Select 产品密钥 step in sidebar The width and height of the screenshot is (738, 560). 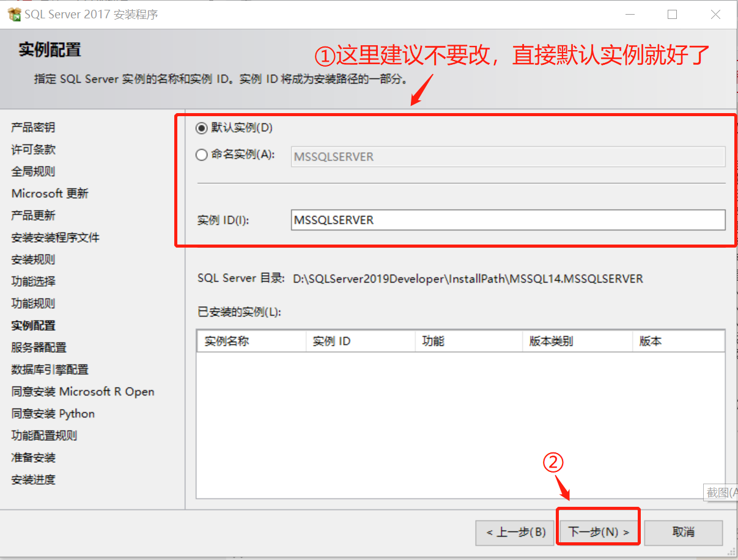(33, 127)
